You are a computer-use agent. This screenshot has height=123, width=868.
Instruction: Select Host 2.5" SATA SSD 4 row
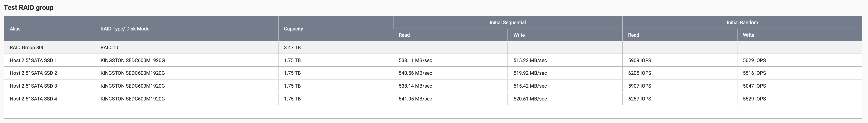coord(433,99)
